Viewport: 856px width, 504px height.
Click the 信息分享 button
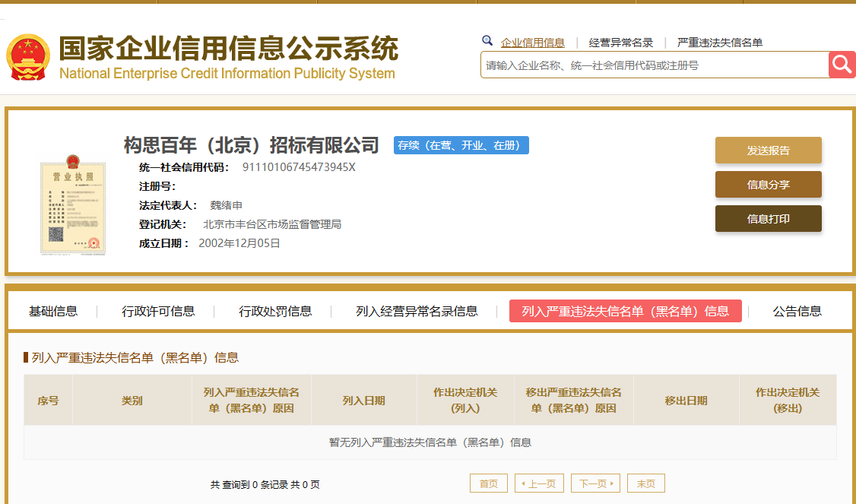768,185
